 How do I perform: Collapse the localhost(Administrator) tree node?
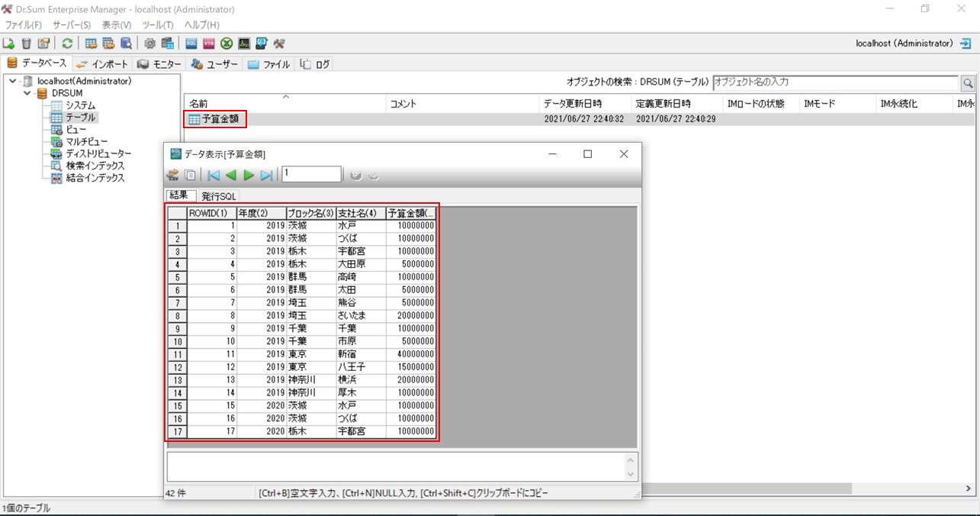point(13,81)
